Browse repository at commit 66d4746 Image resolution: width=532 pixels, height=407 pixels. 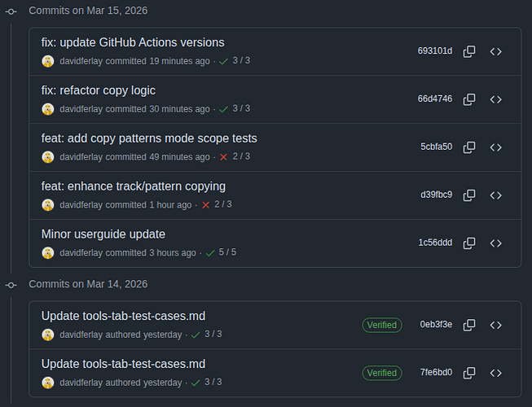495,99
